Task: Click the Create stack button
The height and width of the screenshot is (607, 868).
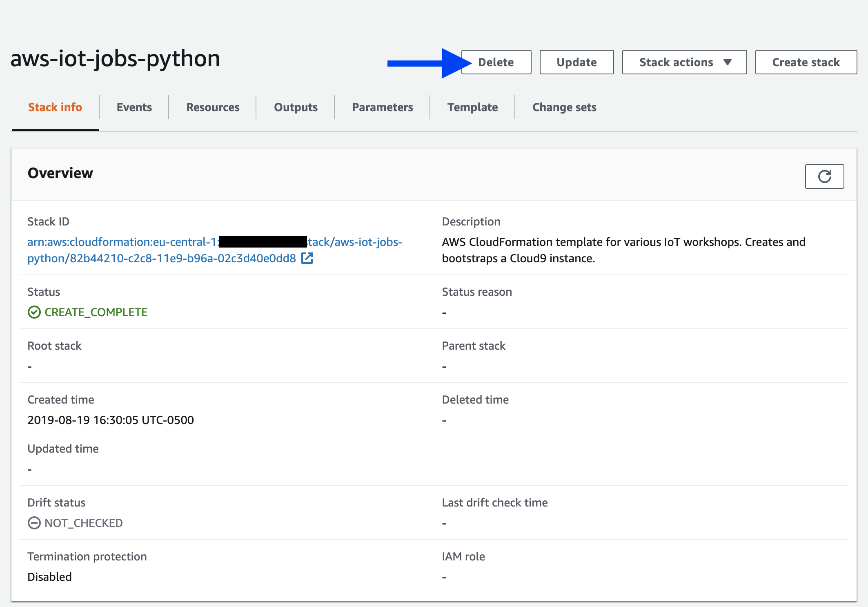Action: click(806, 62)
